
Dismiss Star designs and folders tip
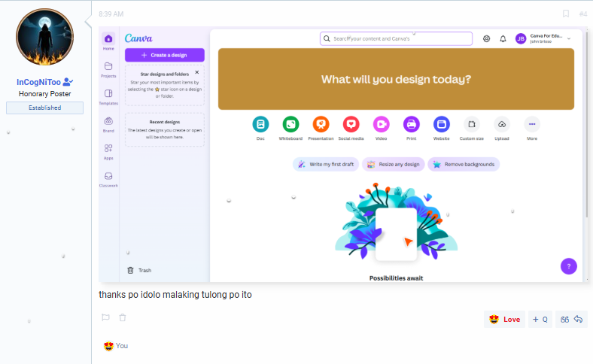[196, 72]
